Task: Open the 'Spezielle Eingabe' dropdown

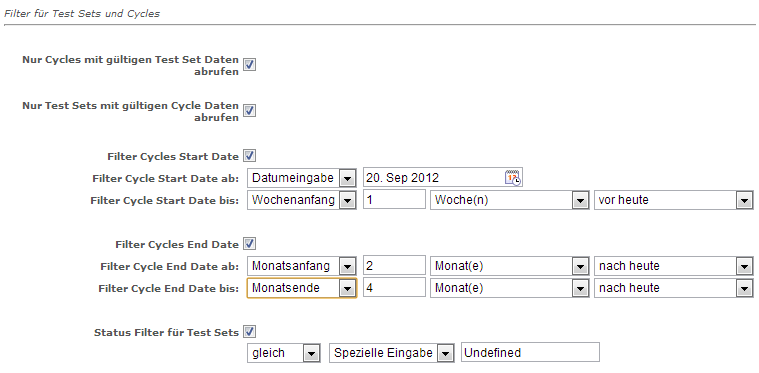Action: (x=392, y=353)
